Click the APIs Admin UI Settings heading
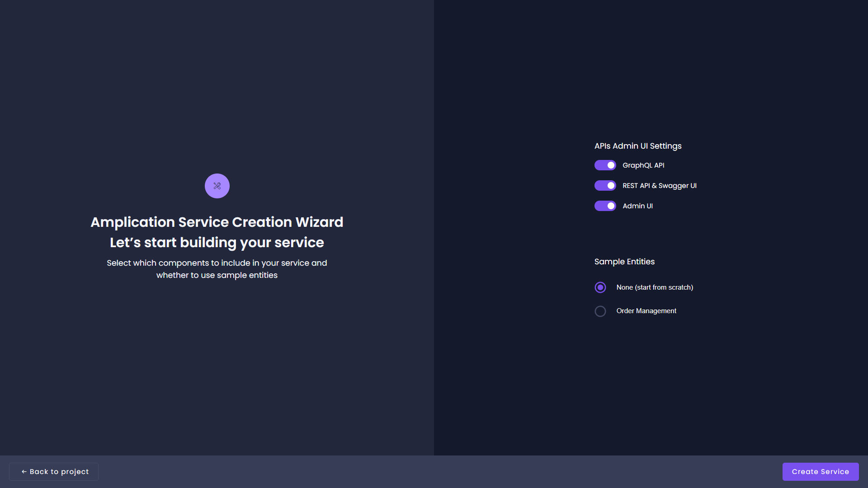This screenshot has height=488, width=868. point(637,146)
